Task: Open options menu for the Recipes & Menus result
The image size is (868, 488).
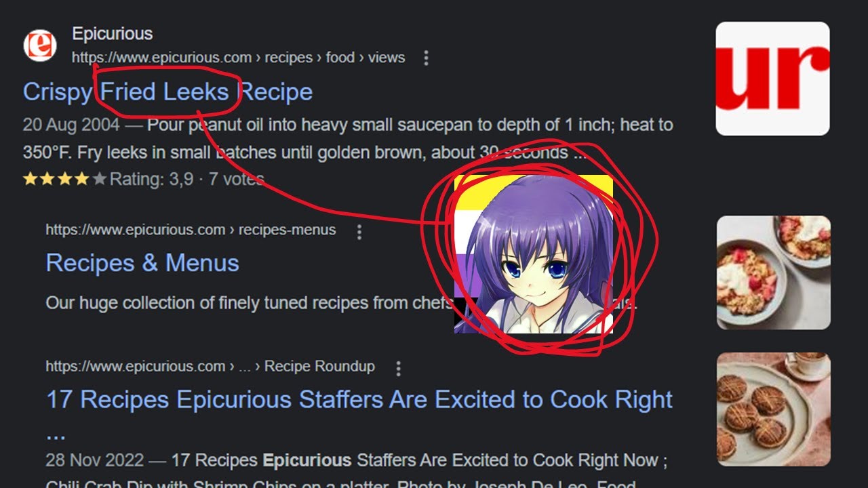Action: point(359,232)
